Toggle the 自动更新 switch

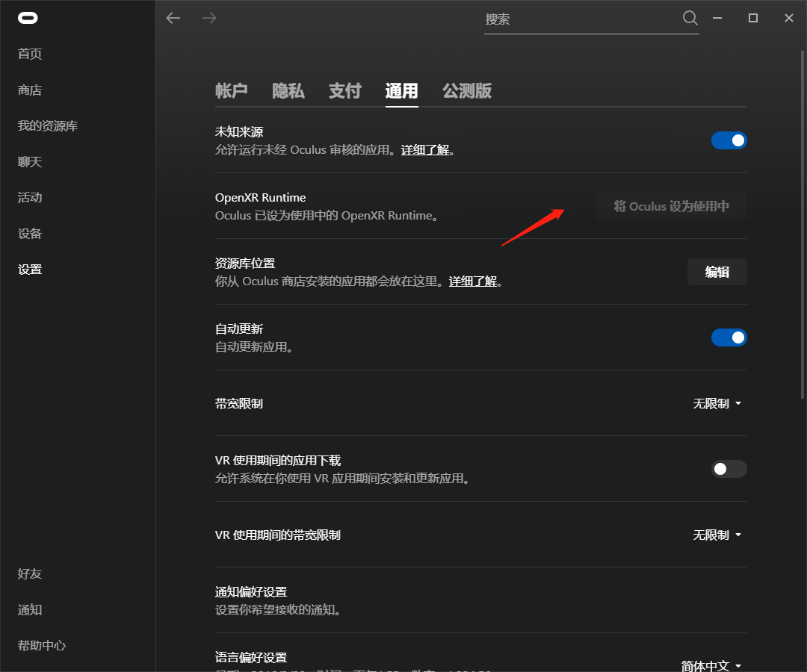(x=729, y=337)
